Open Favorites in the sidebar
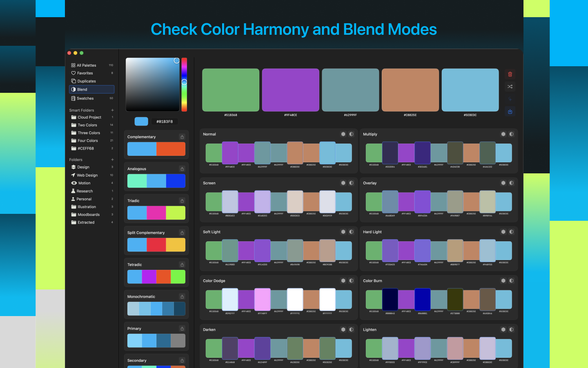 (85, 73)
